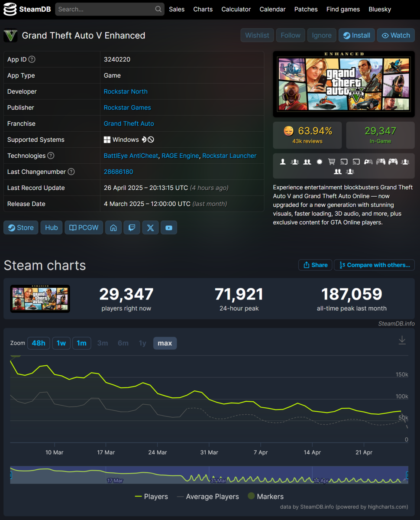Set chart zoom to 48h
Viewport: 420px width, 520px height.
coord(39,343)
